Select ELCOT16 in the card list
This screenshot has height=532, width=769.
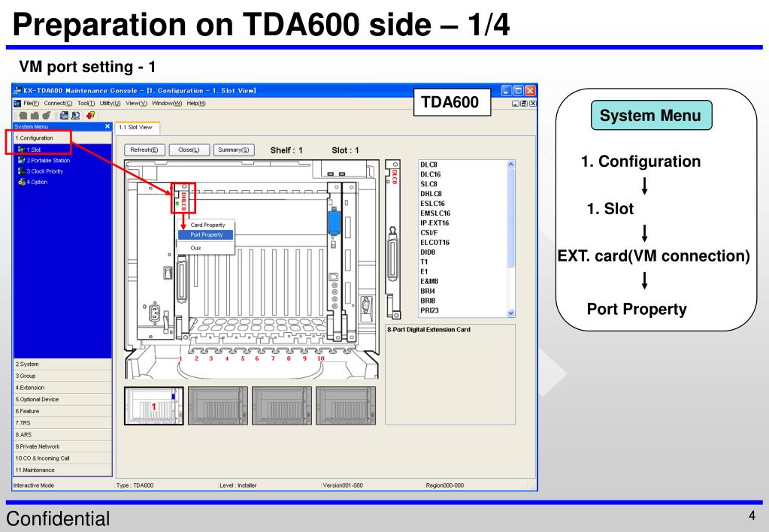(x=434, y=242)
